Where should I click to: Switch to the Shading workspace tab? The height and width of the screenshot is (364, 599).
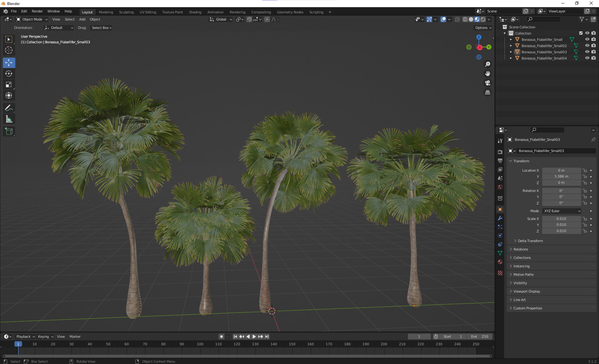click(195, 12)
